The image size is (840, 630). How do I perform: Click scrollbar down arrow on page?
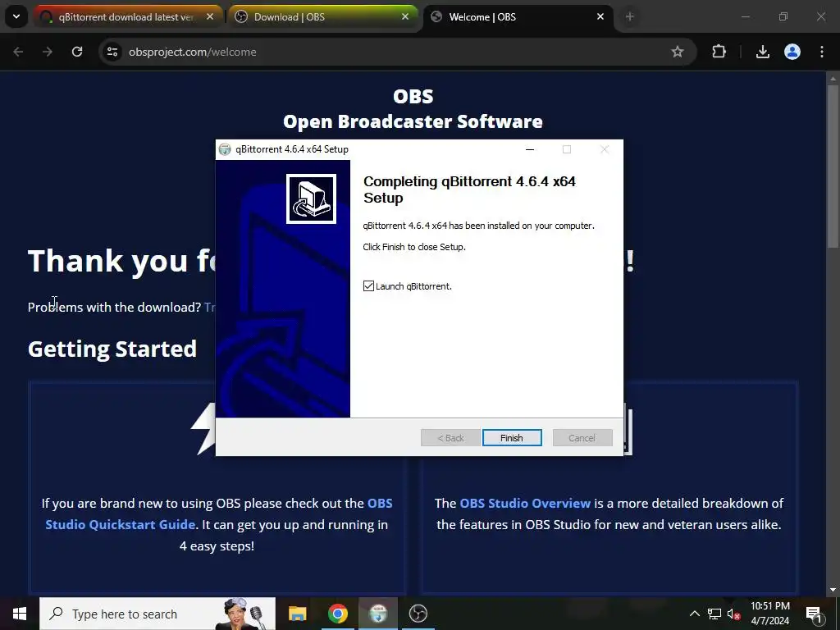pos(833,589)
